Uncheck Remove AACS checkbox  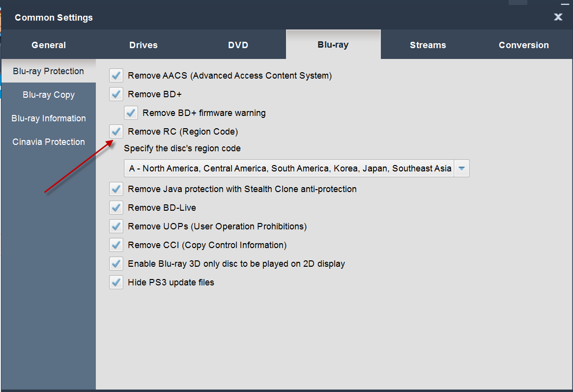[116, 76]
